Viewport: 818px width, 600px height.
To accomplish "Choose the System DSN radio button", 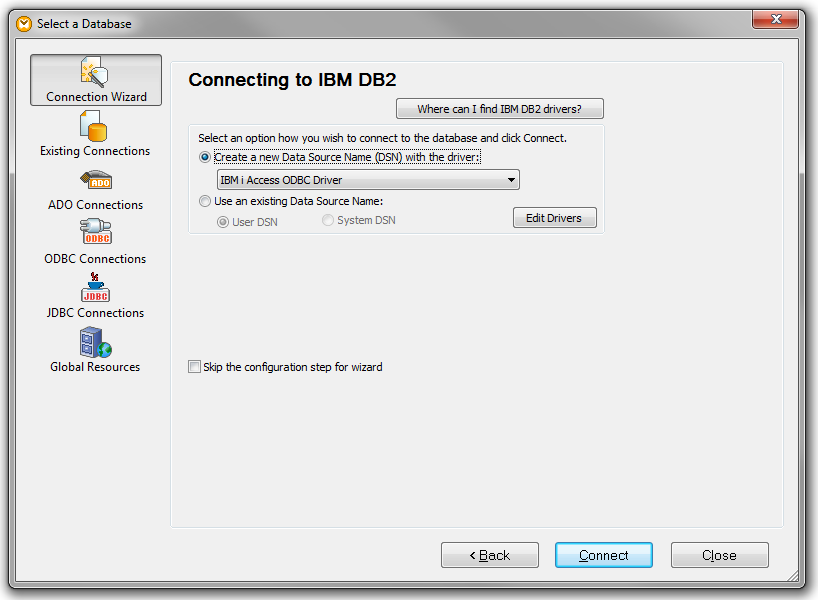I will click(x=328, y=220).
